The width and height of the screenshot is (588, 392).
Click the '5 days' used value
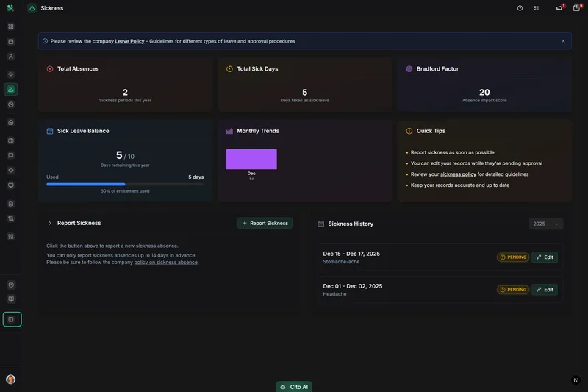[x=196, y=177]
